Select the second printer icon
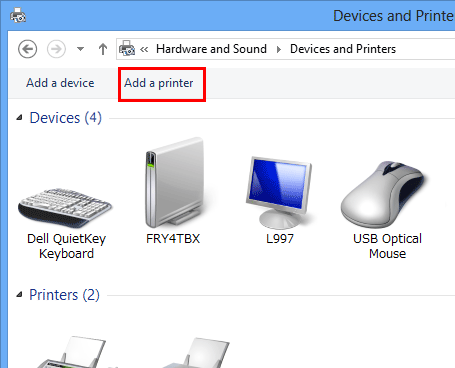Screen dimensions: 455x368 point(197,353)
